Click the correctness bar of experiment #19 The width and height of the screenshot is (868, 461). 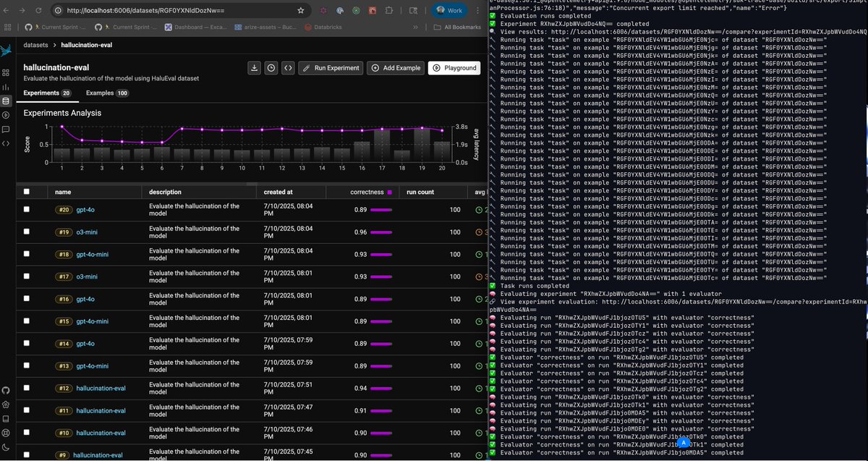point(382,232)
